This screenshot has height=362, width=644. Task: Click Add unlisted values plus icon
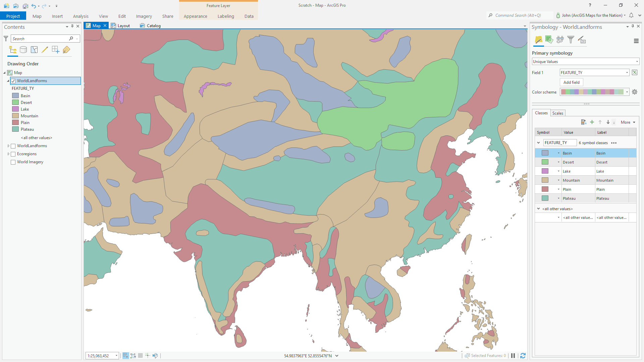point(592,122)
